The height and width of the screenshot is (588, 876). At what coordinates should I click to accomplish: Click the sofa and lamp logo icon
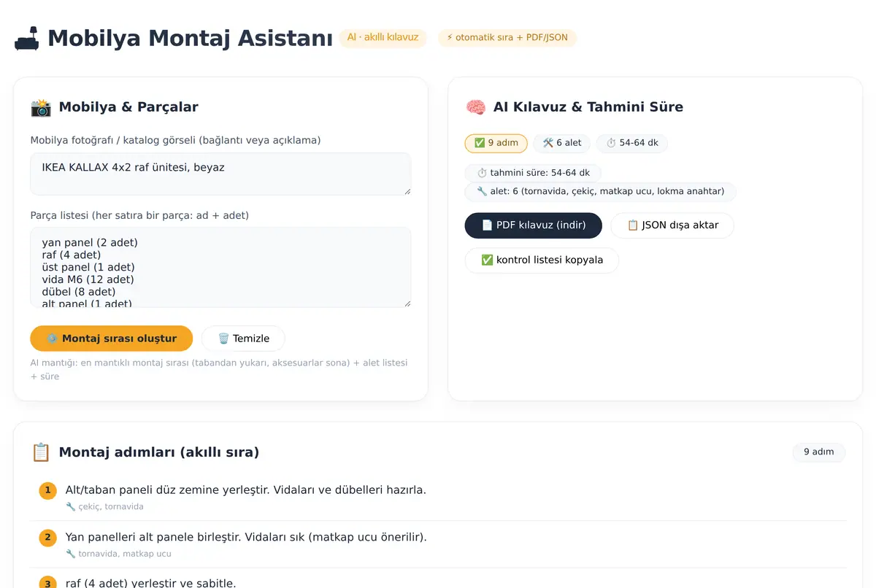click(x=27, y=38)
